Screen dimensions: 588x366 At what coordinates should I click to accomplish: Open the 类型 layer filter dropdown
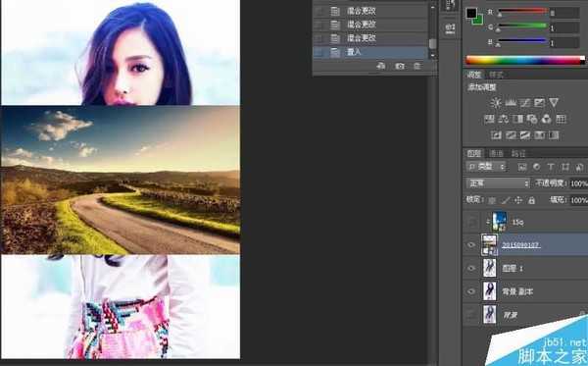(x=486, y=166)
